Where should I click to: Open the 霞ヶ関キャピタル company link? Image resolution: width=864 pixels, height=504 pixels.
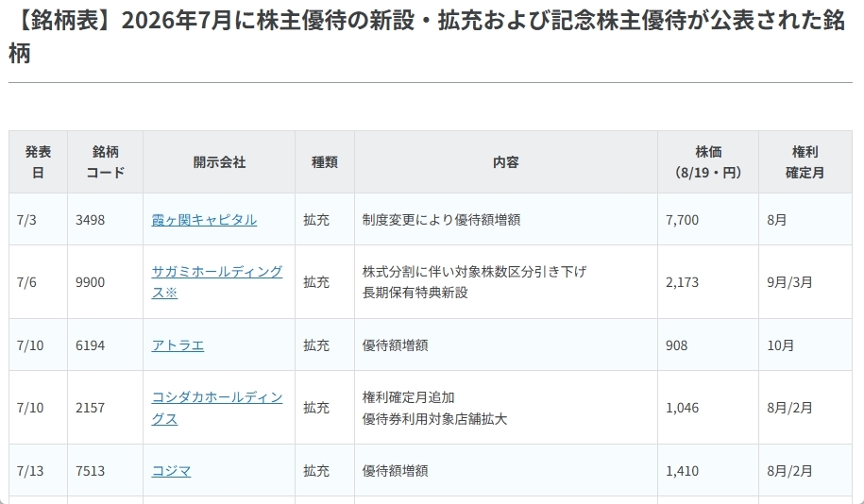[204, 220]
